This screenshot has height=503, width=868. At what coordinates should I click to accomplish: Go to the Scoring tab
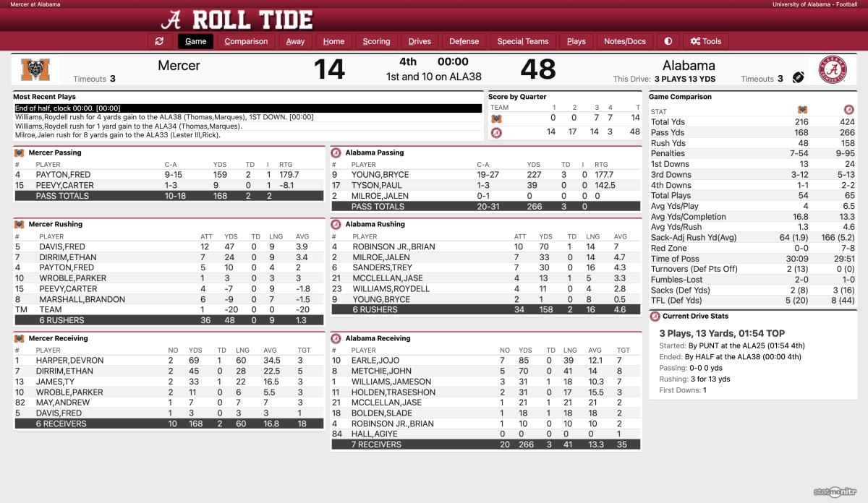(x=376, y=41)
